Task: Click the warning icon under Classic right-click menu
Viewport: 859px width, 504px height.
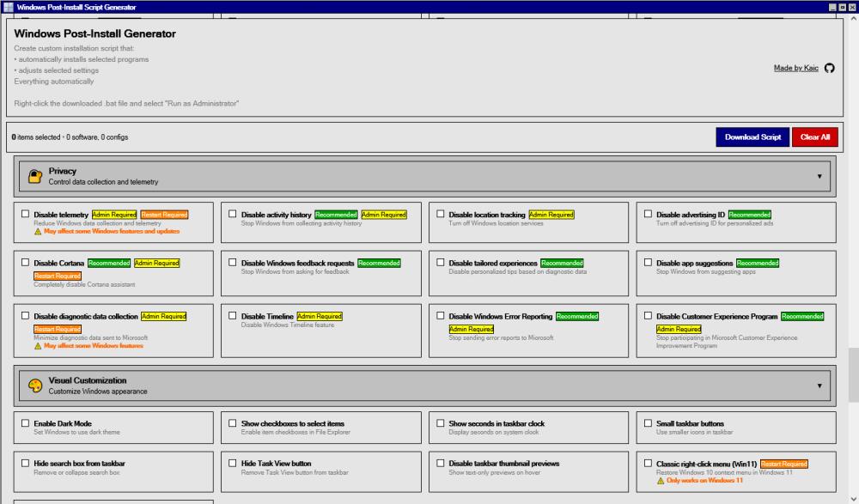Action: pos(661,481)
